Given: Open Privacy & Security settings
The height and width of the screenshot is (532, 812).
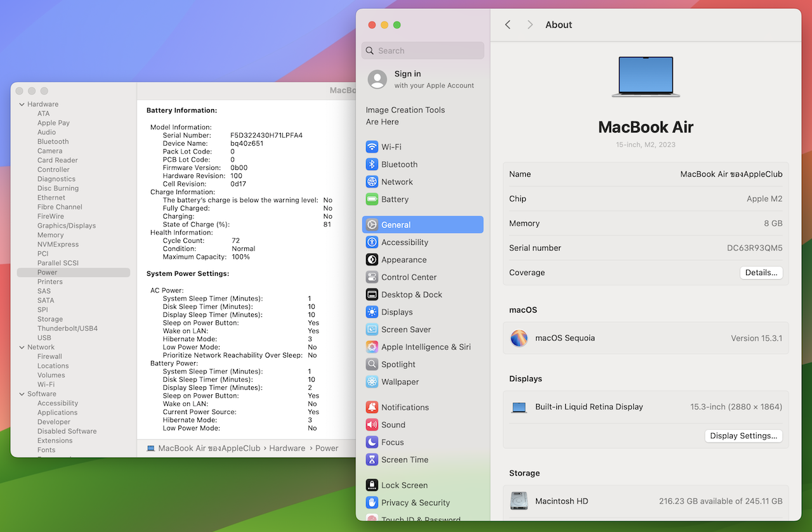Looking at the screenshot, I should [x=422, y=503].
